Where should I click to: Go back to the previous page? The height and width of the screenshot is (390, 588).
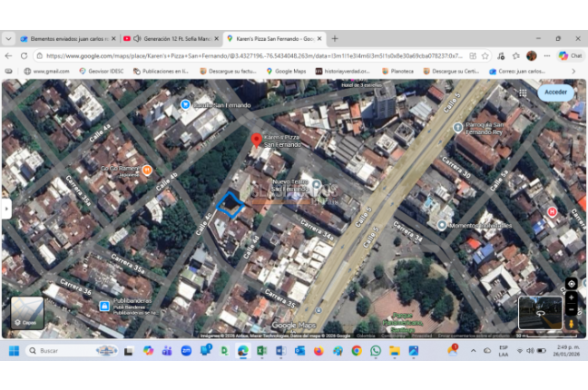[x=9, y=56]
